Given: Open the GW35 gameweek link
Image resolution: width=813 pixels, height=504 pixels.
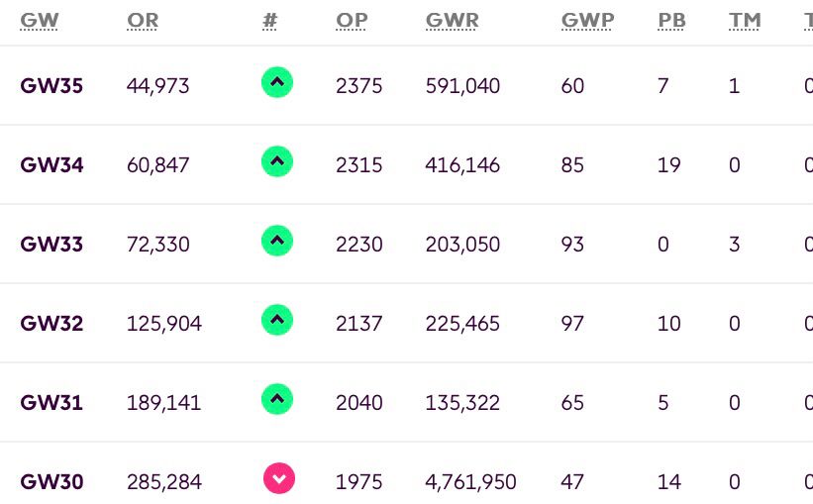Looking at the screenshot, I should pyautogui.click(x=51, y=86).
